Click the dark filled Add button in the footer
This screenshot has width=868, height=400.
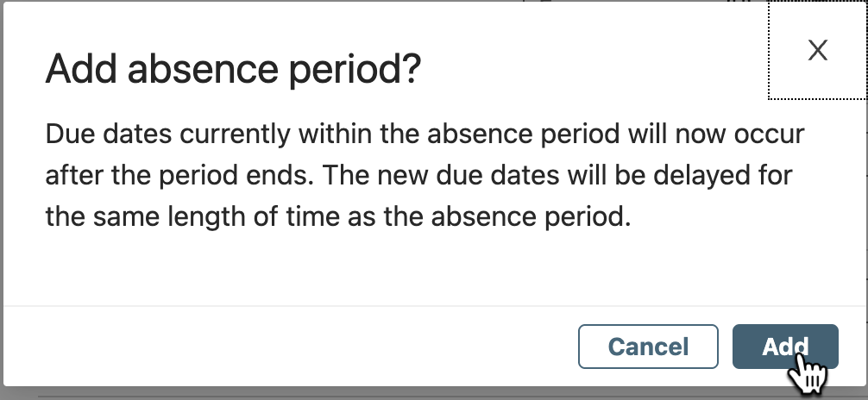click(x=785, y=347)
